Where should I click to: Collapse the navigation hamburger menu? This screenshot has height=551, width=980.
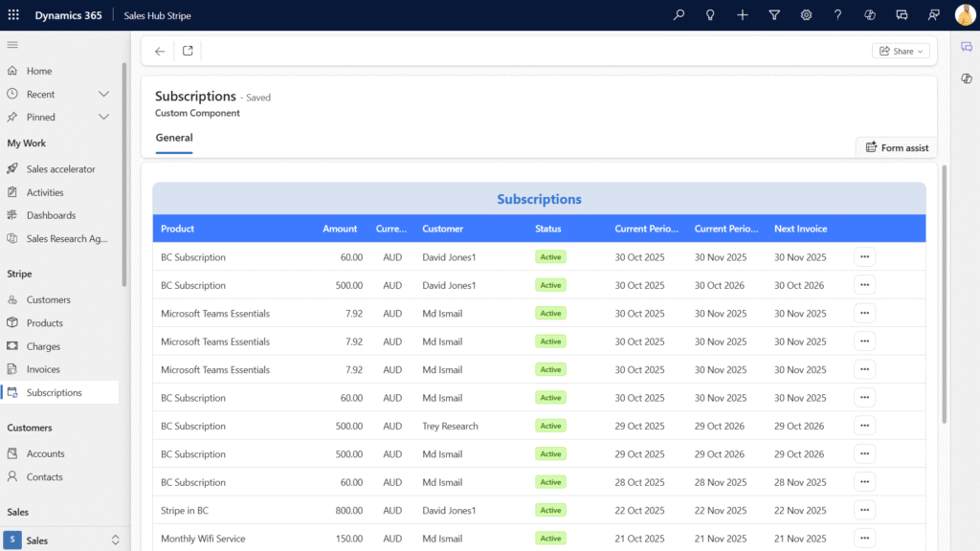tap(12, 45)
